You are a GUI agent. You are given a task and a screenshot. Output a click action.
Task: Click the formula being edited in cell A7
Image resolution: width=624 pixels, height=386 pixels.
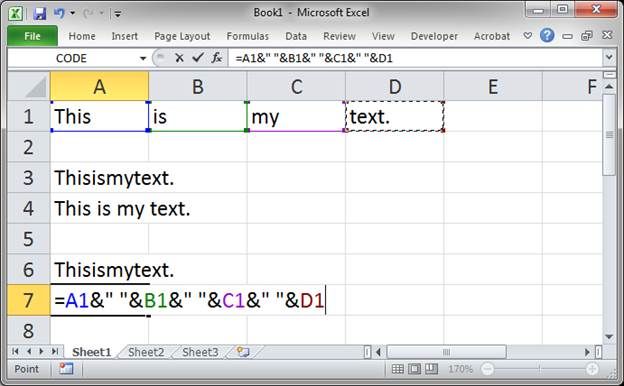[189, 300]
